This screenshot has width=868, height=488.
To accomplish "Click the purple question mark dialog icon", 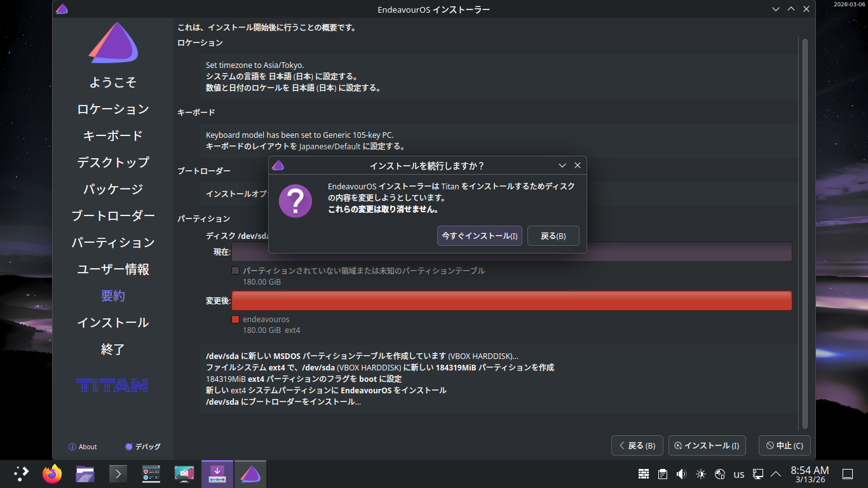I will pos(295,201).
